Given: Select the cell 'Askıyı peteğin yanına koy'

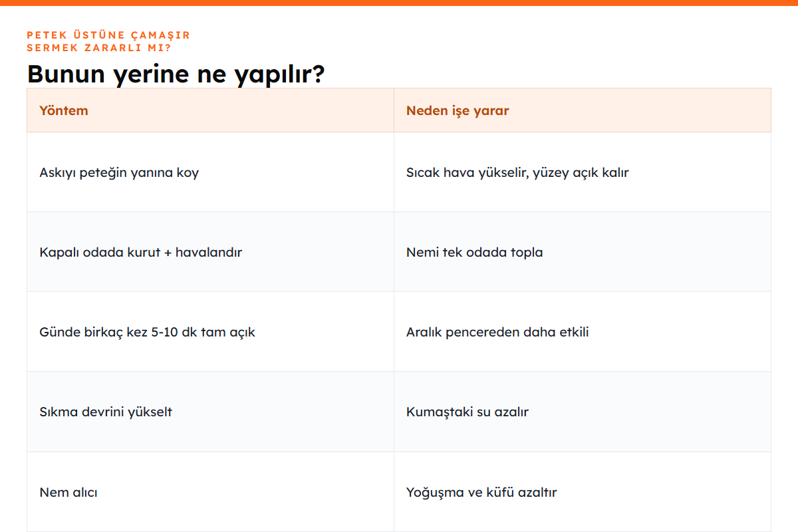Looking at the screenshot, I should [x=210, y=172].
